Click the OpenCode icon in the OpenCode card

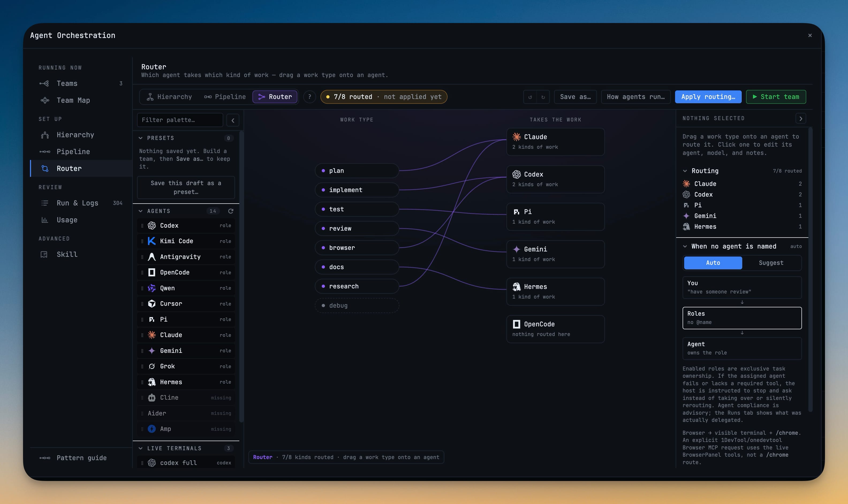click(x=516, y=324)
